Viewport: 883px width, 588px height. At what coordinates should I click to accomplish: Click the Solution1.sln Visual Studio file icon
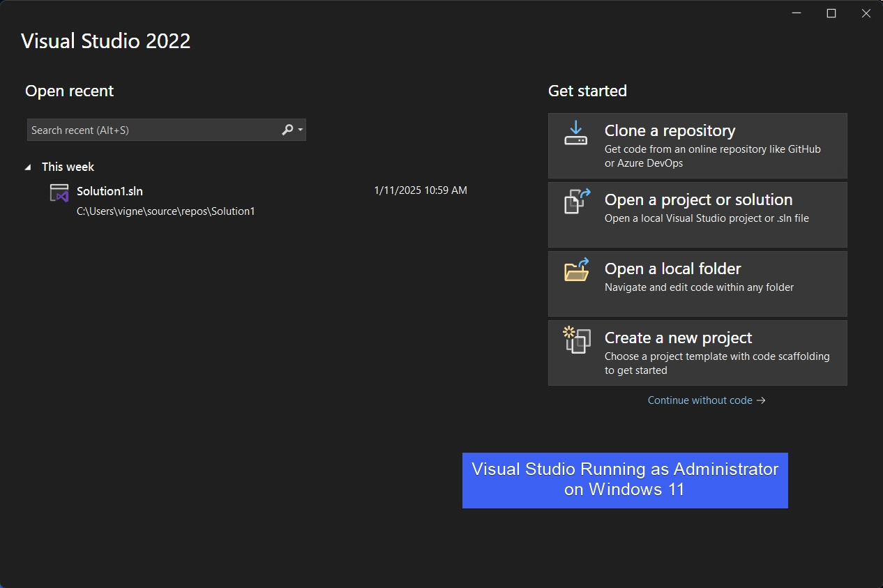coord(59,193)
